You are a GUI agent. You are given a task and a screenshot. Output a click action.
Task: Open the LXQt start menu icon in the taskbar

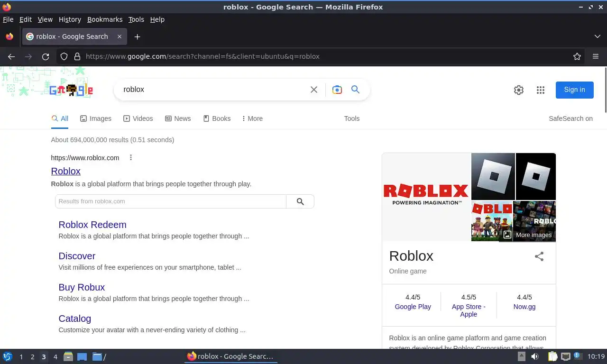point(8,356)
